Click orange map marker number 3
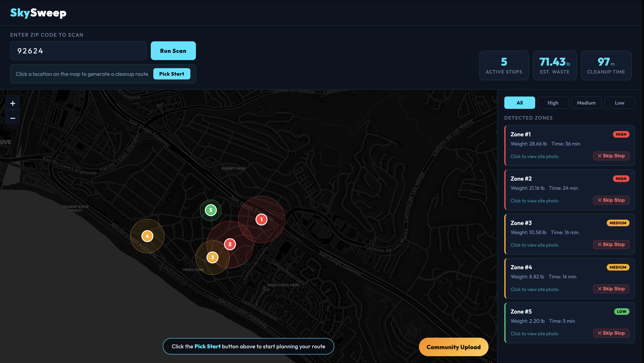 tap(212, 257)
